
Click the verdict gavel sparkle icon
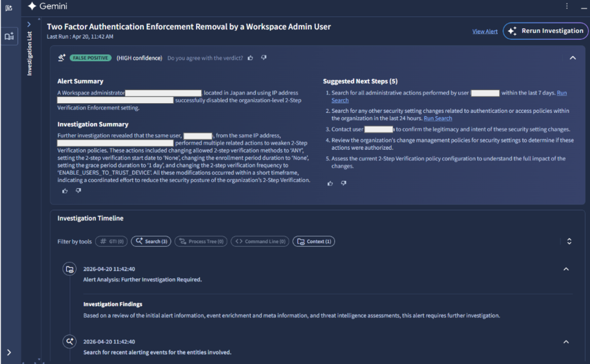[62, 58]
